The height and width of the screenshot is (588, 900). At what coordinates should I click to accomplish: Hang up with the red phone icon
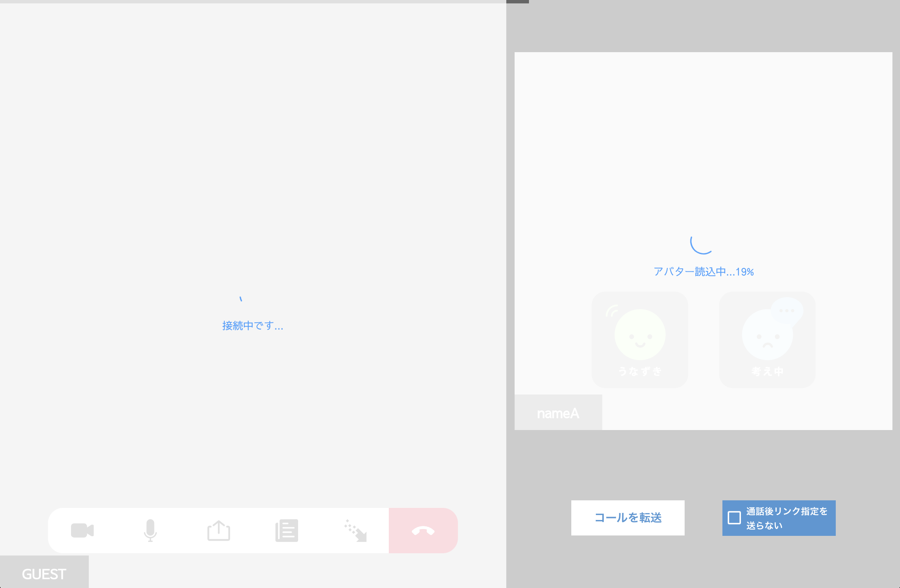click(423, 531)
